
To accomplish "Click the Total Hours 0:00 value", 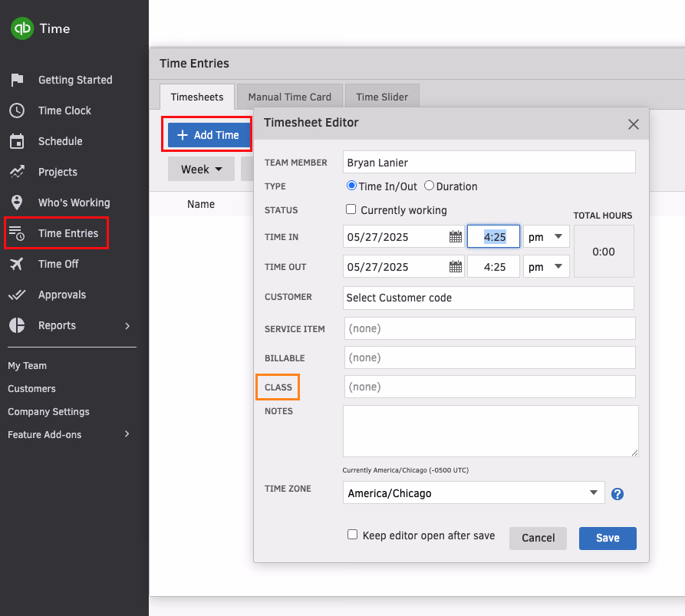I will point(604,252).
